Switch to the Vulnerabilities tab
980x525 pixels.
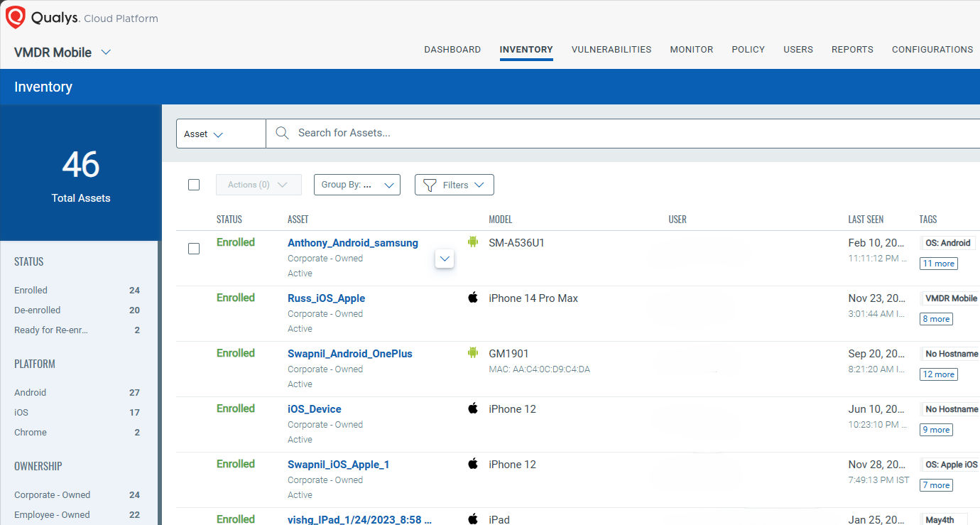(611, 50)
